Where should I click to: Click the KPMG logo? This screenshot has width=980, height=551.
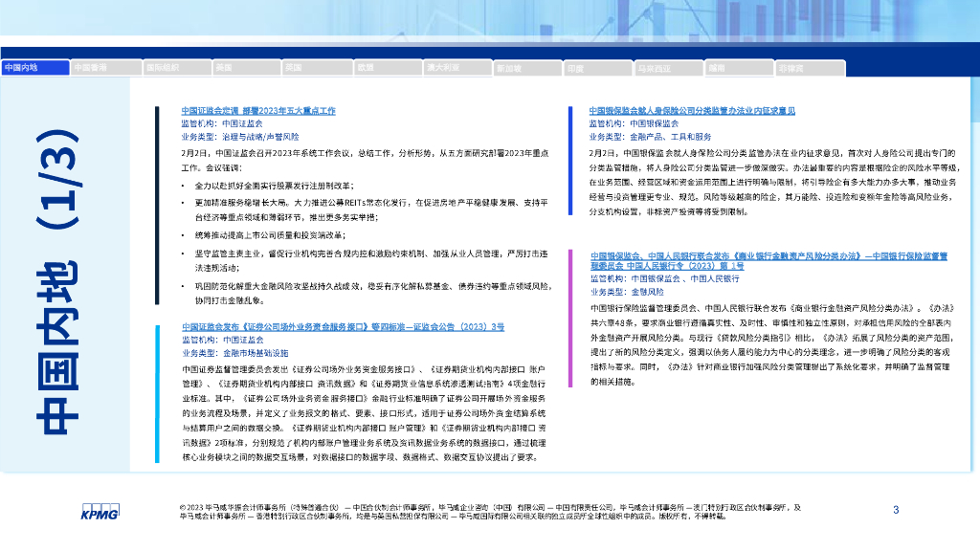100,512
